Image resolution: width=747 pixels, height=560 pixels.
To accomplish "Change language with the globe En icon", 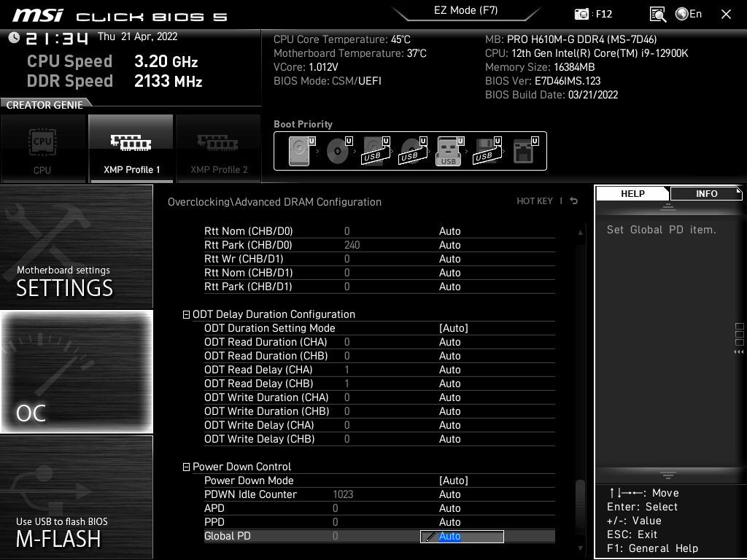I will 689,14.
